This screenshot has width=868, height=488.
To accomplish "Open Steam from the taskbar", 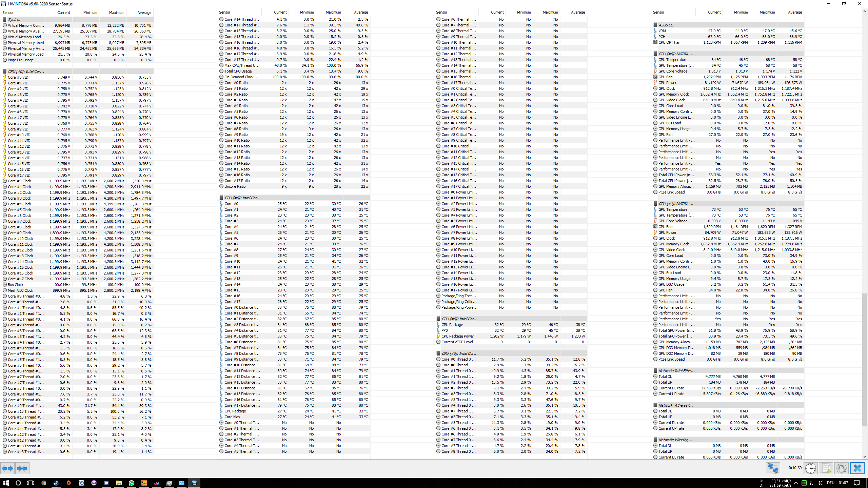I will pyautogui.click(x=56, y=483).
